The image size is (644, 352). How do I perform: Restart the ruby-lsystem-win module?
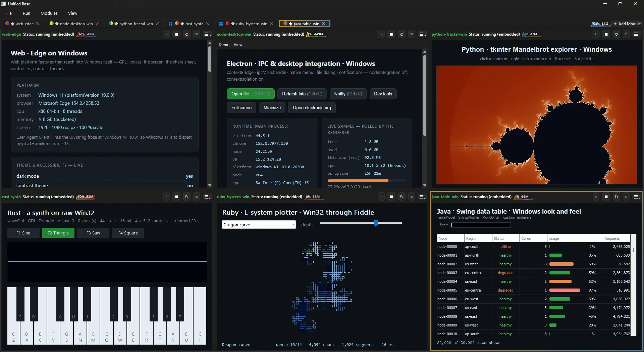(x=401, y=197)
